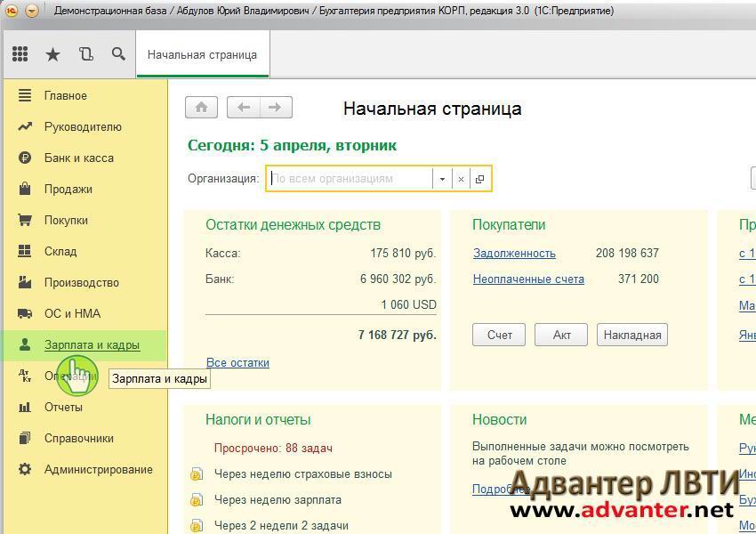Open the Покупки section

66,220
